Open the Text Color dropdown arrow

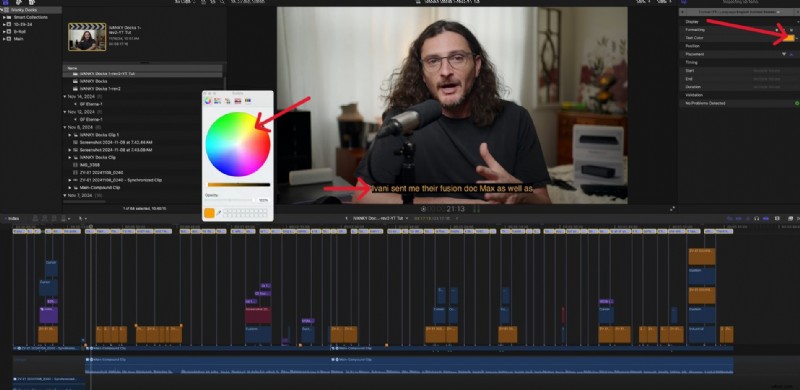[796, 38]
